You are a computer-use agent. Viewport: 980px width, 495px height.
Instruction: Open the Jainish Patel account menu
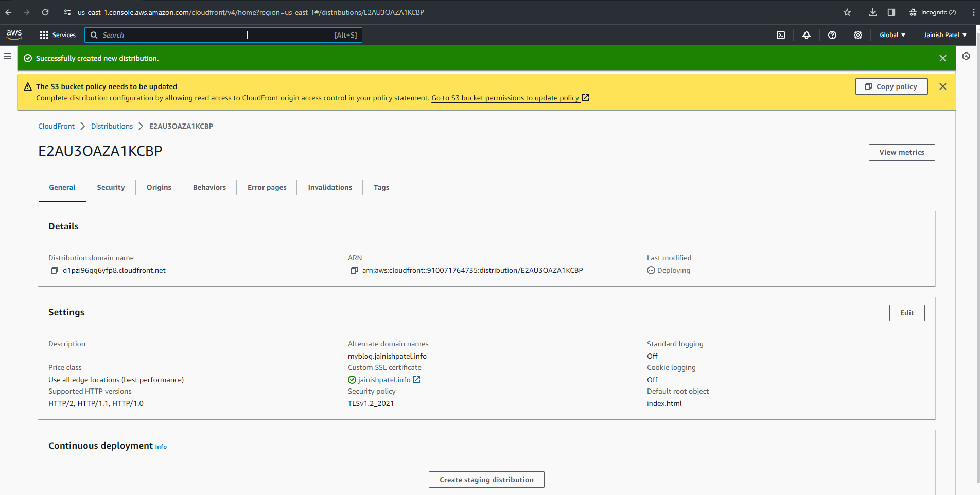click(x=944, y=35)
